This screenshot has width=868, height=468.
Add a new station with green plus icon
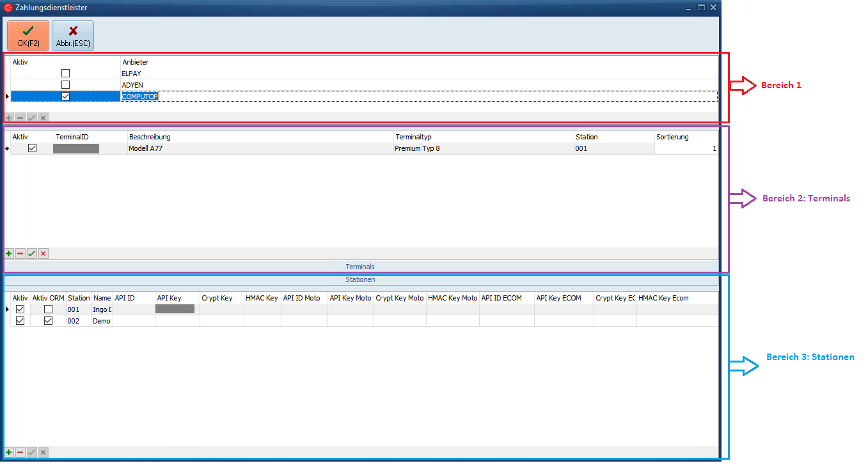tap(9, 453)
